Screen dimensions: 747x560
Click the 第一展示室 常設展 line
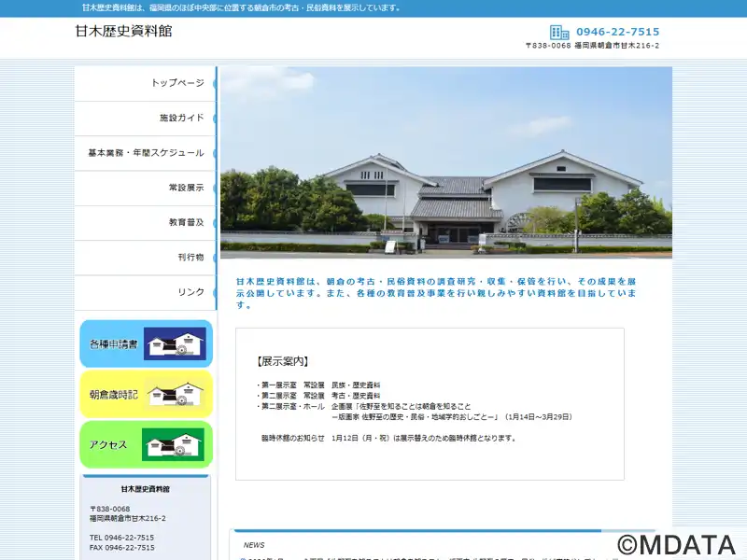point(318,385)
